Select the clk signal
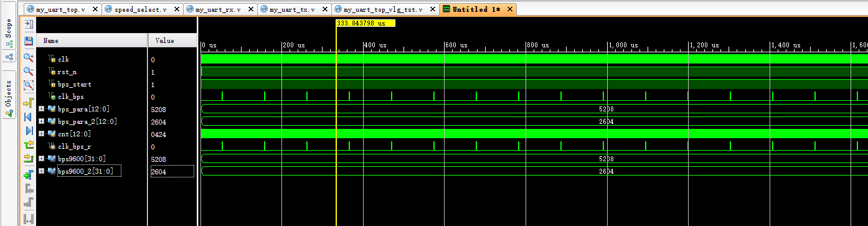 coord(63,59)
